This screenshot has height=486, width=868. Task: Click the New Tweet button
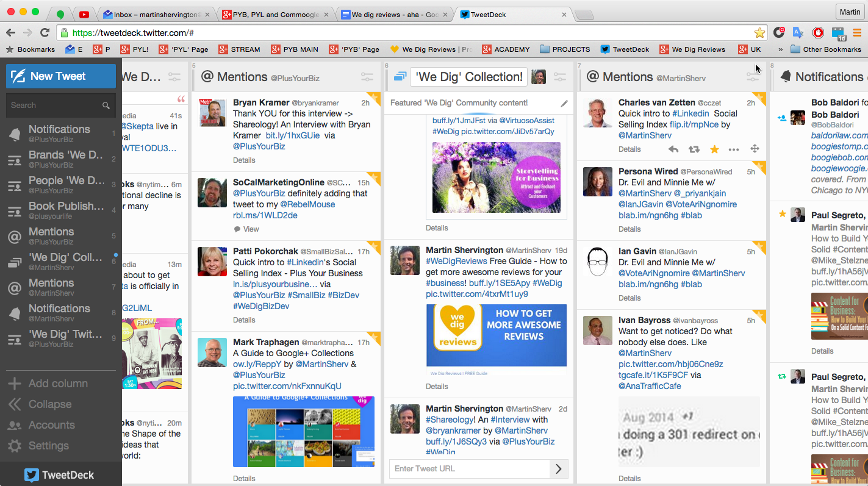point(61,76)
